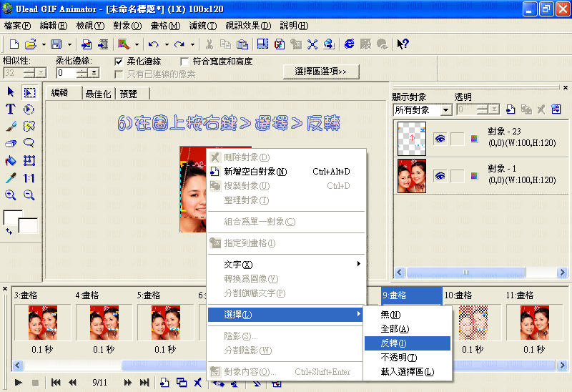The width and height of the screenshot is (572, 392).
Task: Choose 載入選擇區(L) in submenu
Action: click(x=408, y=371)
